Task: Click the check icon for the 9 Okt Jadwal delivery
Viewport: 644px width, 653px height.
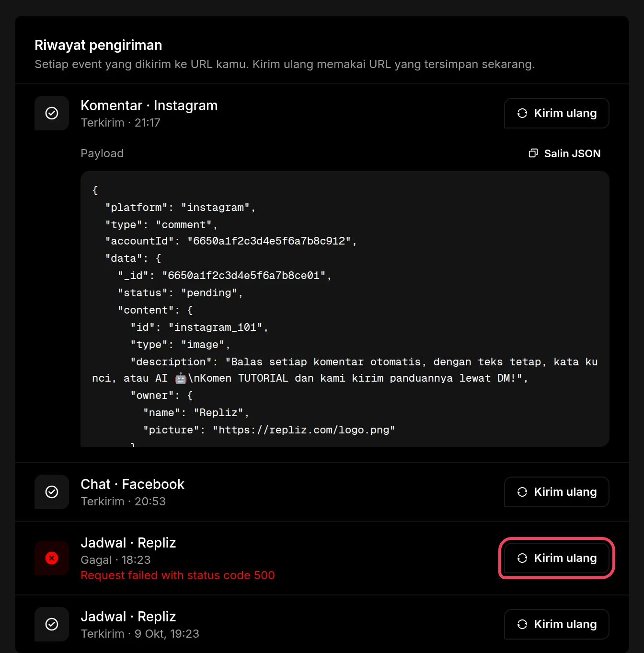Action: point(52,624)
